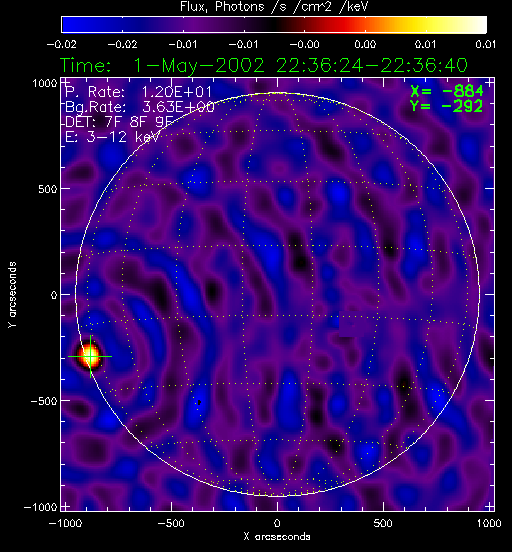Click the tiny black dot near the lower-left grid

click(199, 402)
